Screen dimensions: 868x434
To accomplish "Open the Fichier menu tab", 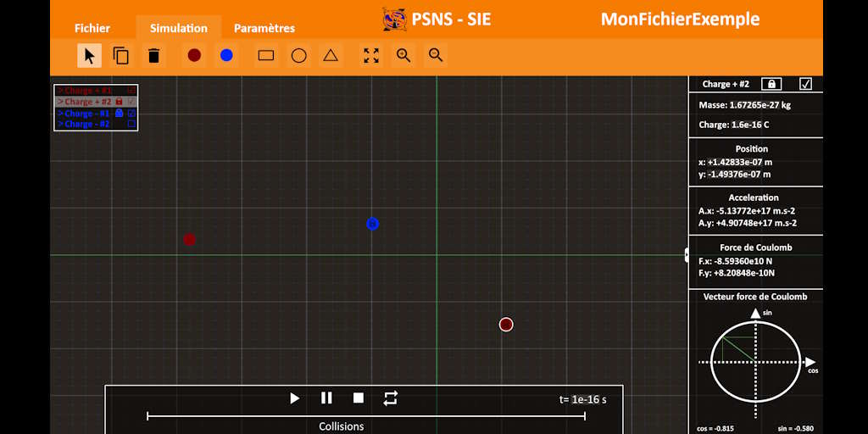I will tap(92, 28).
